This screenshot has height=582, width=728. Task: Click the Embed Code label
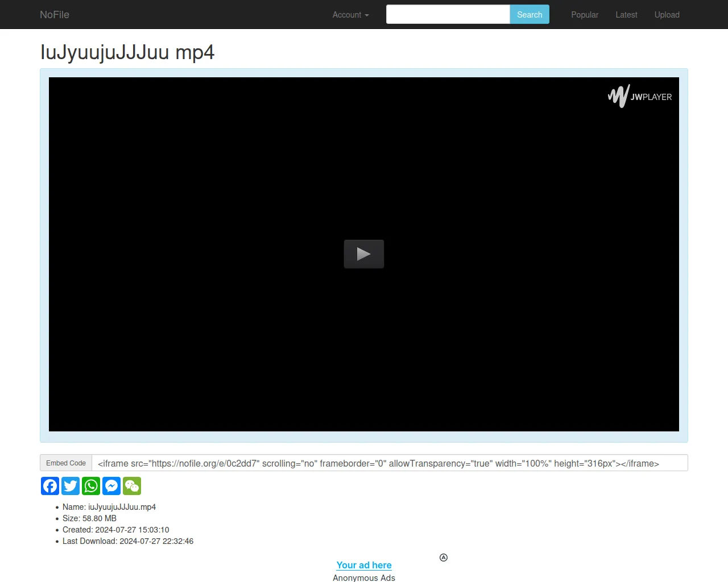click(x=66, y=463)
